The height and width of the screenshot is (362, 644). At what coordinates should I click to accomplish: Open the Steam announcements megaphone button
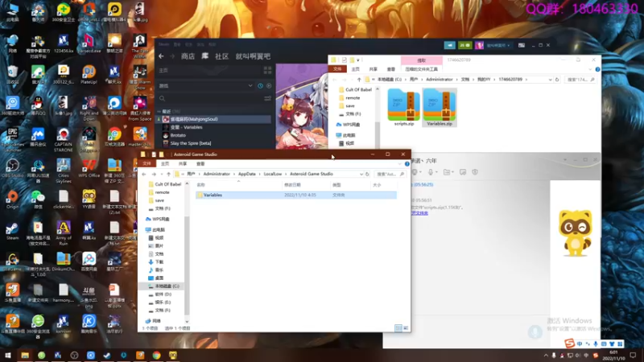(449, 45)
